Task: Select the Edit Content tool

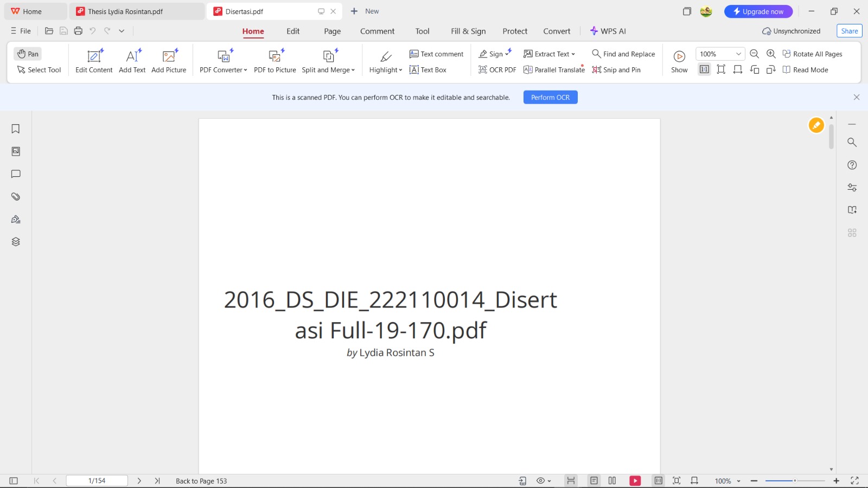Action: tap(94, 61)
